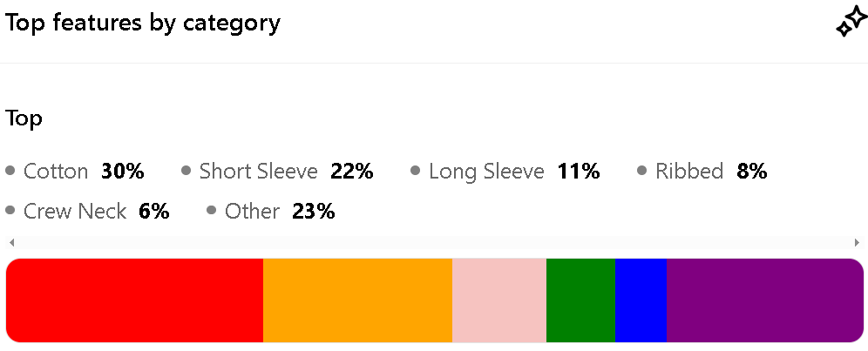868x351 pixels.
Task: Click the Long Sleeve legend label
Action: pyautogui.click(x=485, y=172)
